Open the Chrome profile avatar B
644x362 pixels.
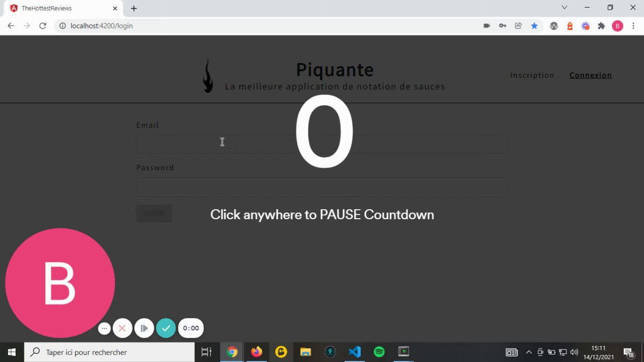click(x=617, y=26)
